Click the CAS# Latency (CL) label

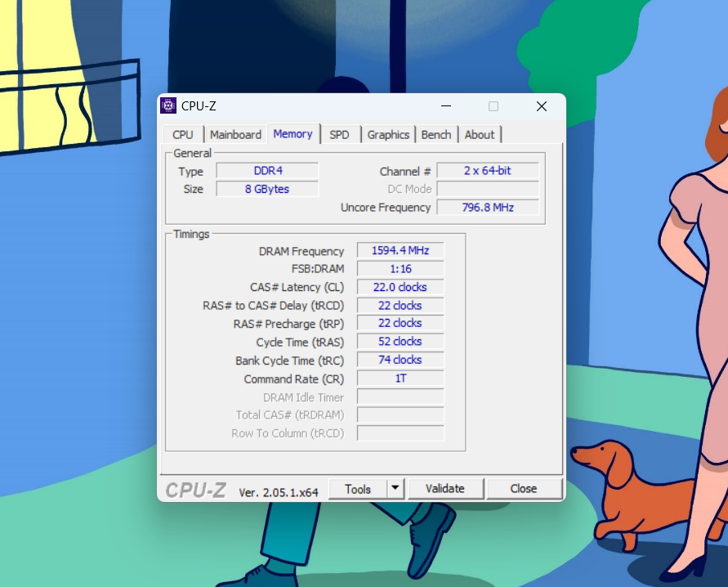tap(297, 288)
